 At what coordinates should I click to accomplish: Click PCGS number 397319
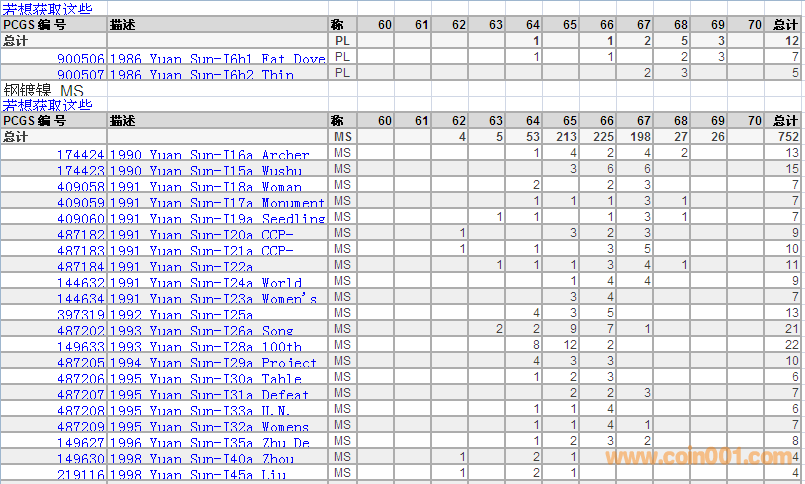point(80,315)
